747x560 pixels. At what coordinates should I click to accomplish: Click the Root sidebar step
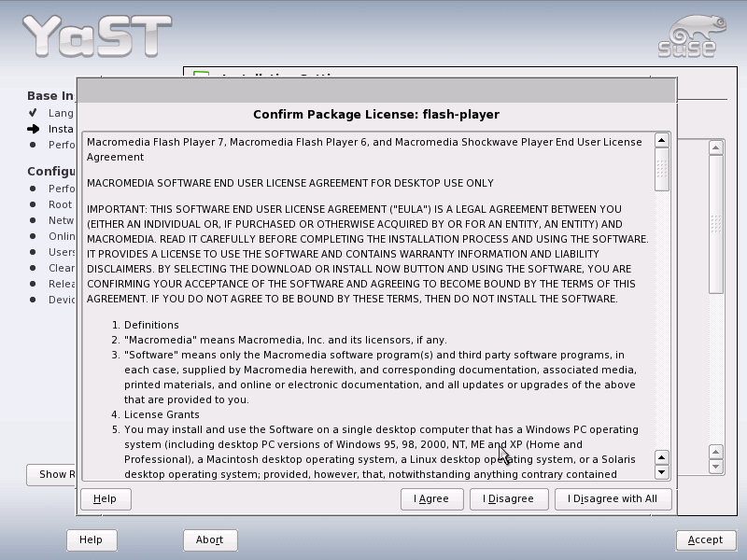click(x=60, y=204)
